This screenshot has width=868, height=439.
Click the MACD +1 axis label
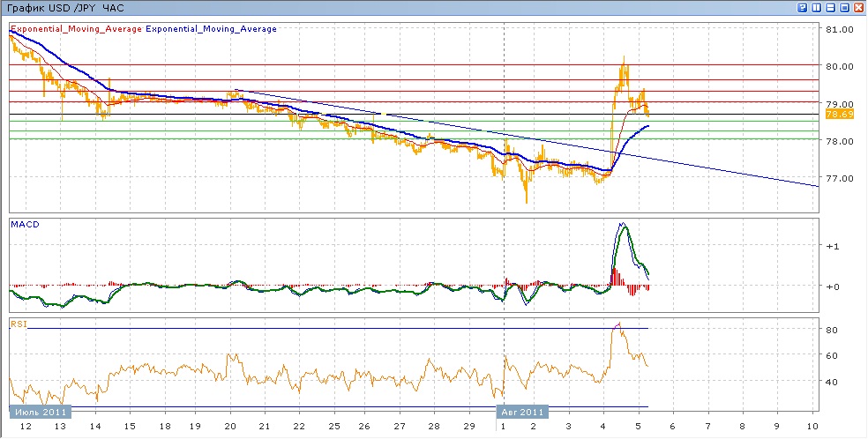[832, 247]
